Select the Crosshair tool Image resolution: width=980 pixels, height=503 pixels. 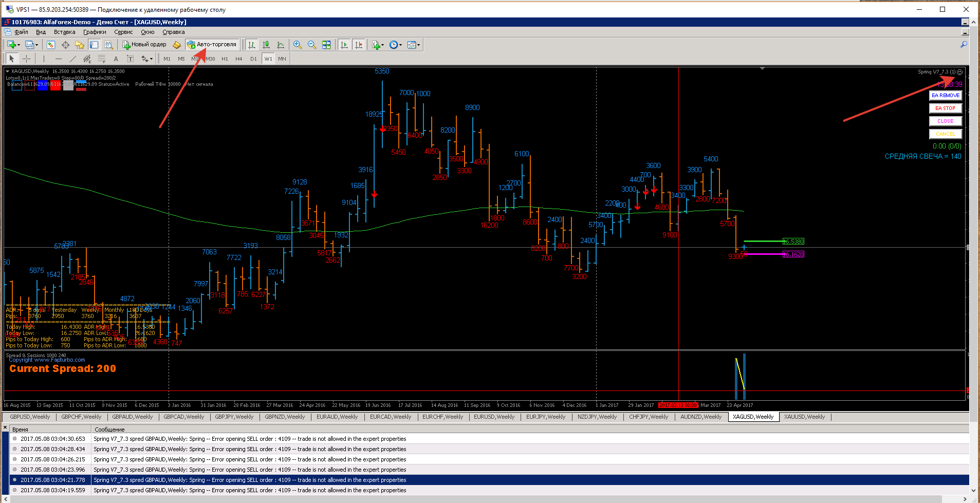(x=26, y=59)
